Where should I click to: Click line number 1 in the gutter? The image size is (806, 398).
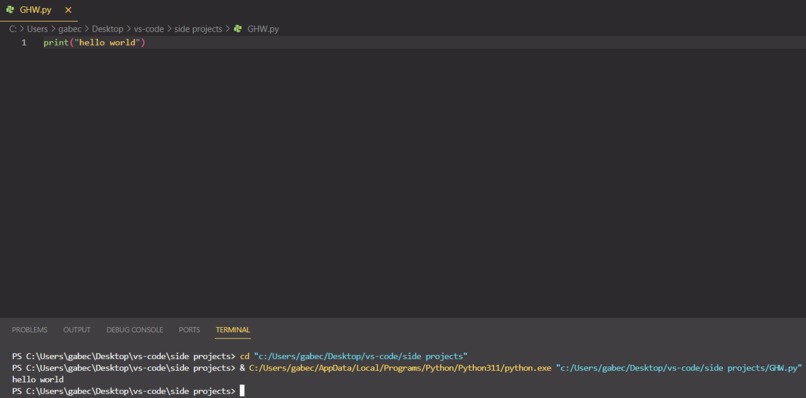coord(24,43)
